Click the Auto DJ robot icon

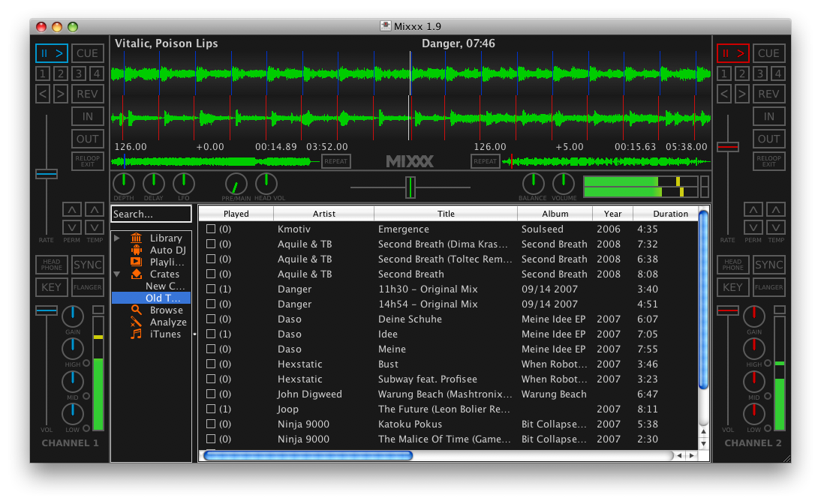pyautogui.click(x=136, y=250)
